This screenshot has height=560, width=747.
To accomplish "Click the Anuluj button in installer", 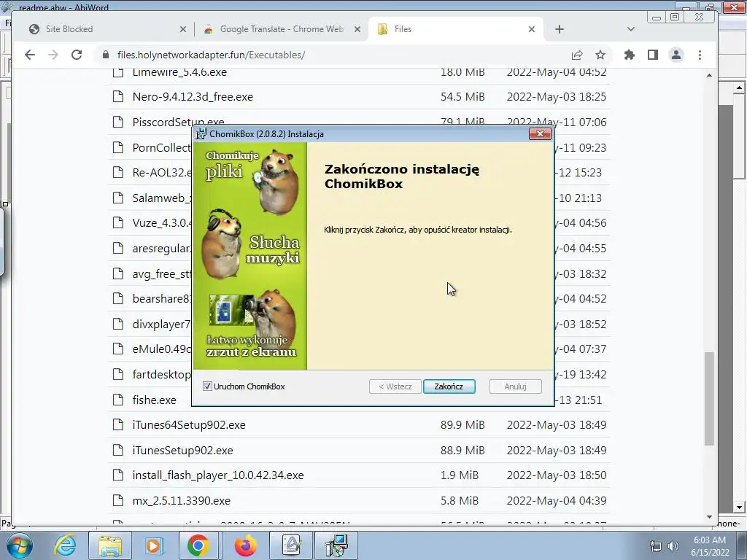I will [515, 386].
